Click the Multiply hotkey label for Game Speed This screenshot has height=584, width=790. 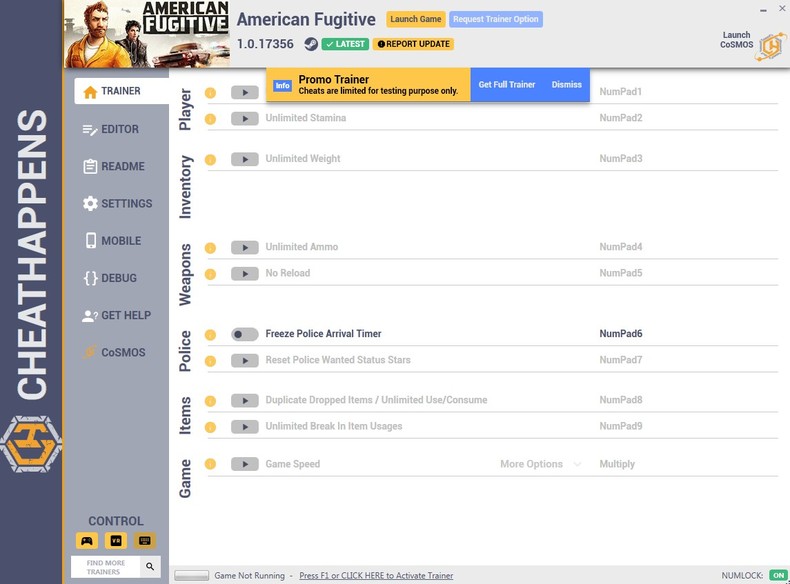tap(617, 464)
